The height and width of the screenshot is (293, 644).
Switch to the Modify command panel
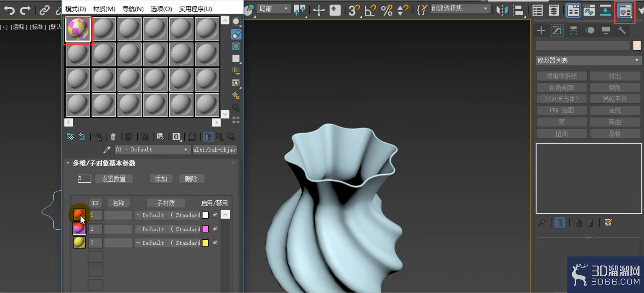[557, 30]
